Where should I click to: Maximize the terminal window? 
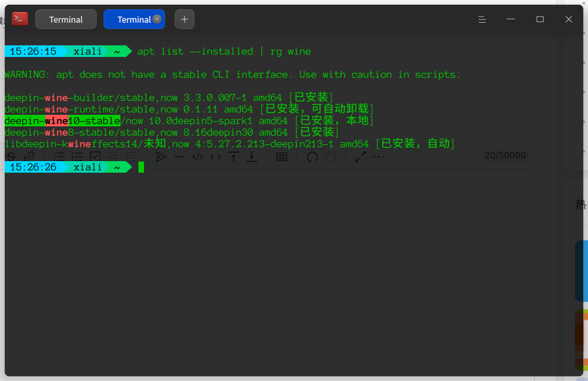click(x=540, y=19)
